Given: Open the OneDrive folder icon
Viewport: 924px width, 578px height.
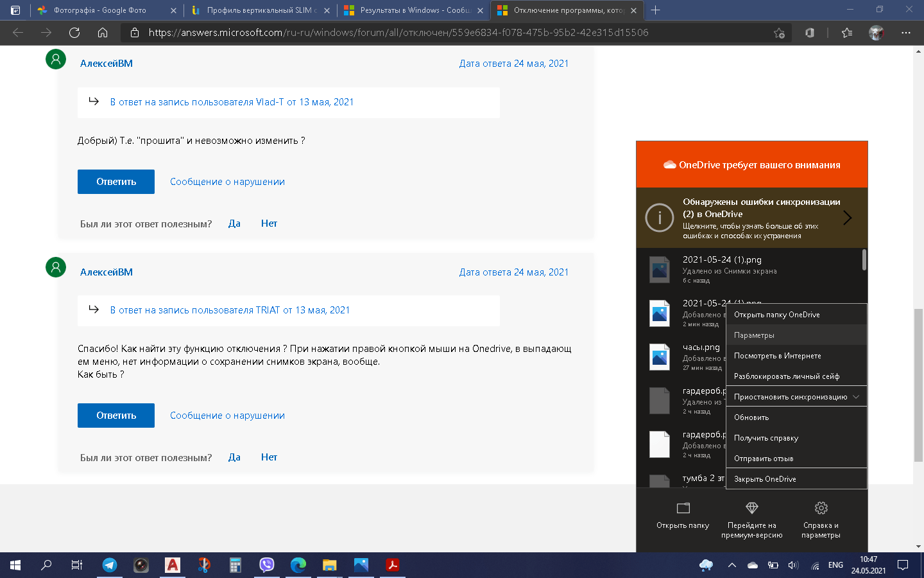Looking at the screenshot, I should point(683,509).
